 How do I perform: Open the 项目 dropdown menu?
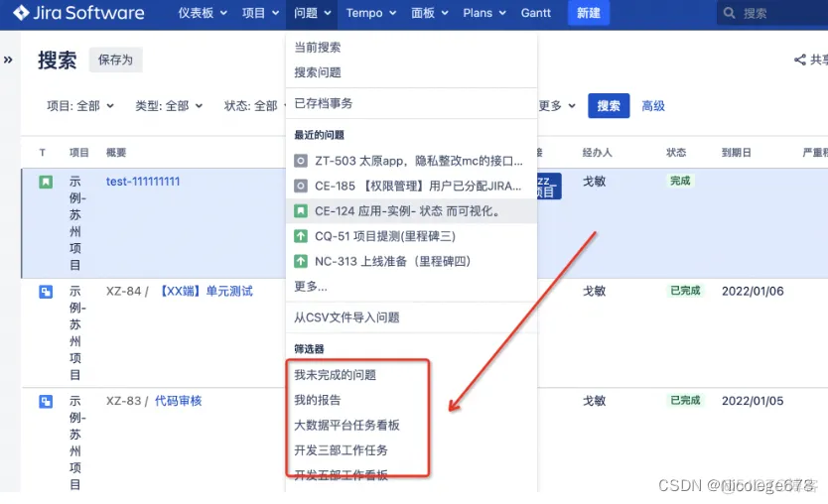pyautogui.click(x=260, y=13)
